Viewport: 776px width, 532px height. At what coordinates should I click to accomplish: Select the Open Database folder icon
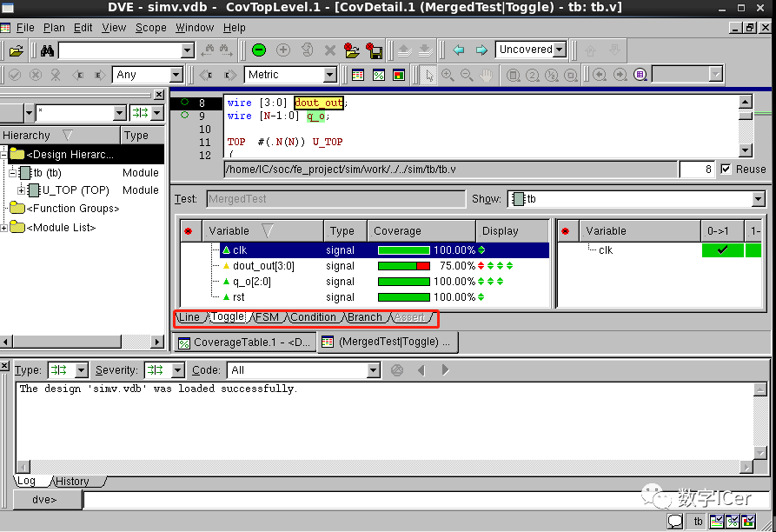coord(16,50)
